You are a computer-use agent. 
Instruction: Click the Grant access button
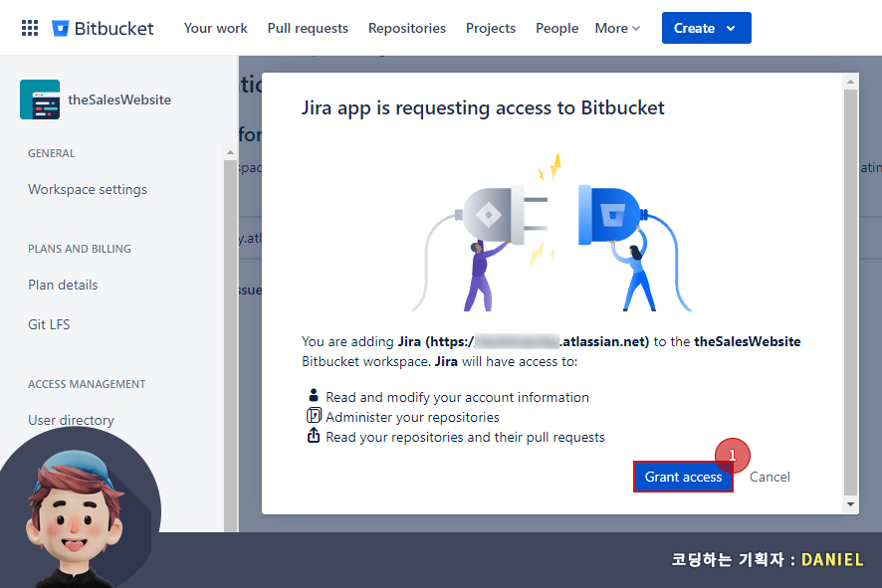tap(683, 477)
